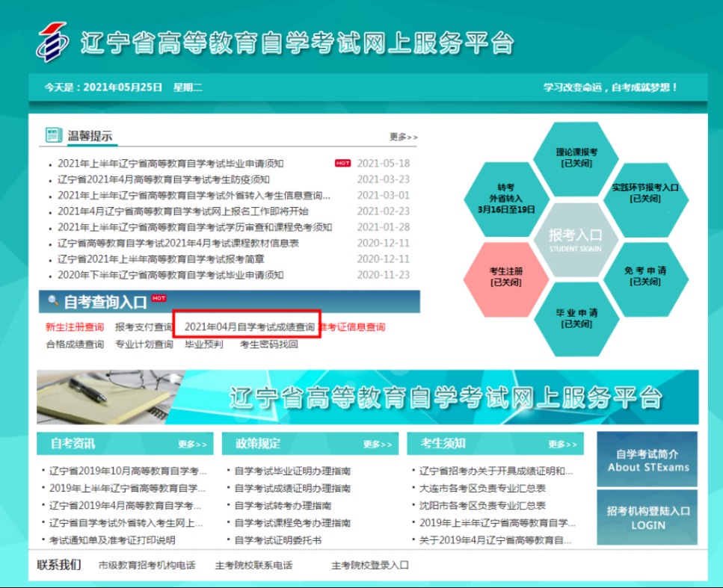Click the magnifier icon beside 自考查询入口
The height and width of the screenshot is (588, 723).
[x=54, y=301]
